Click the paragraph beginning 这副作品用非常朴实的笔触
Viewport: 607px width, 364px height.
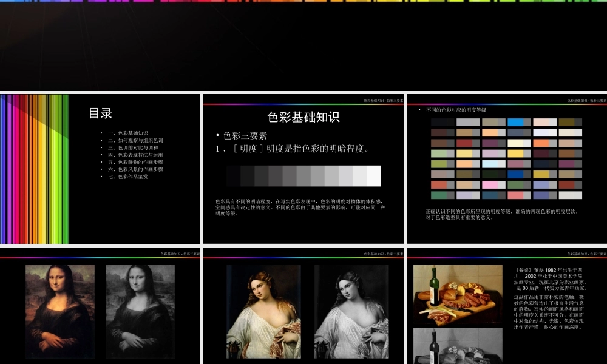point(549,312)
